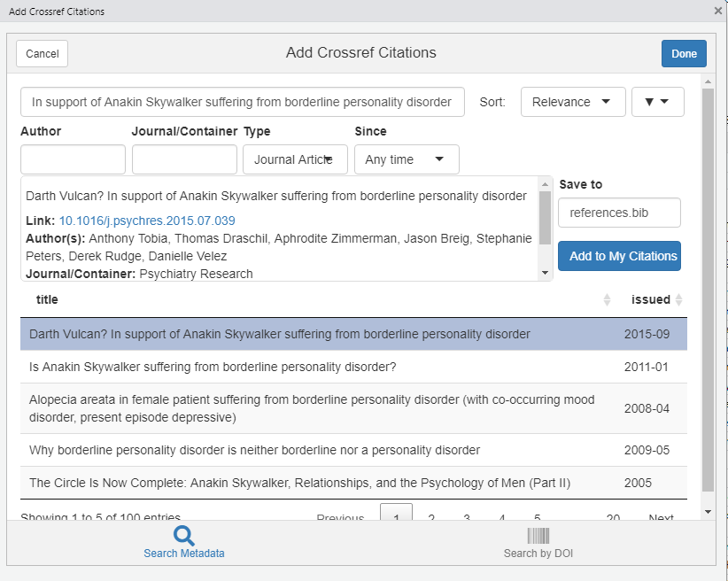Click the Cancel button
Screen dimensions: 728x581
pos(43,53)
